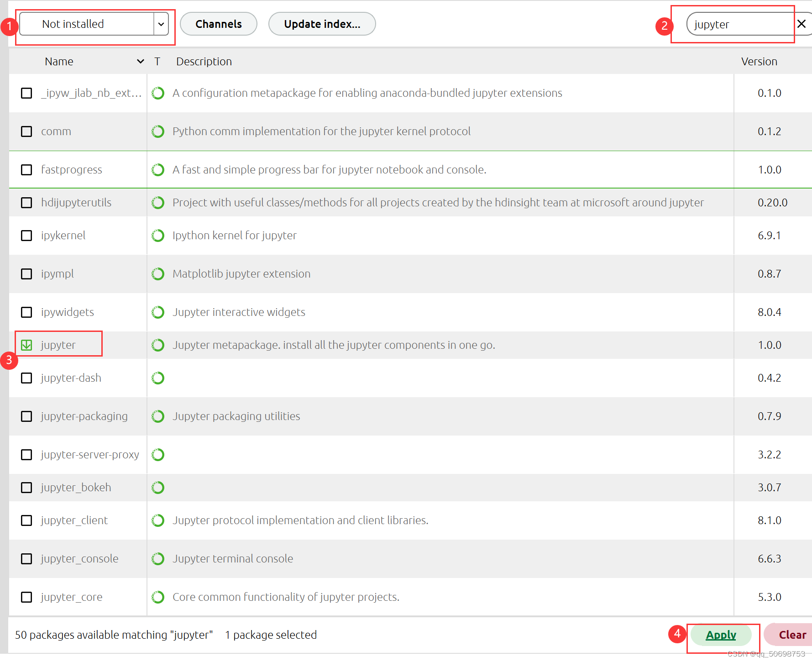This screenshot has width=812, height=662.
Task: Click the green circle icon in the comm row
Action: pos(158,131)
